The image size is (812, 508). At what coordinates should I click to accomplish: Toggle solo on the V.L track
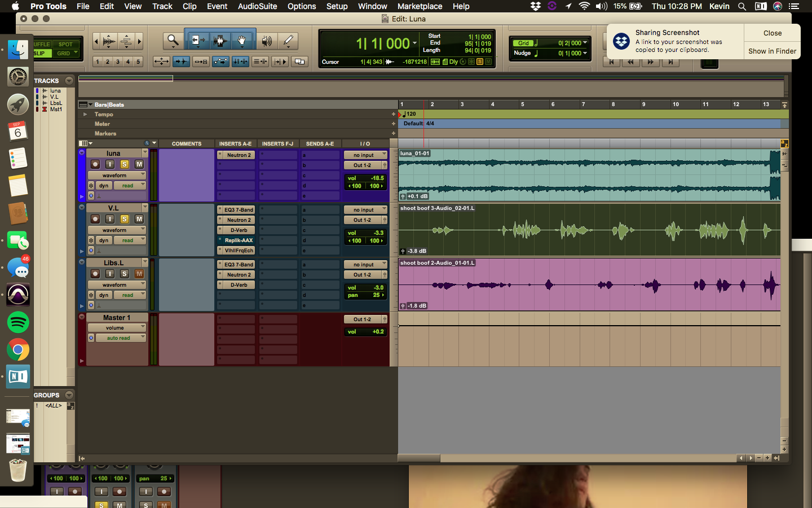(125, 219)
